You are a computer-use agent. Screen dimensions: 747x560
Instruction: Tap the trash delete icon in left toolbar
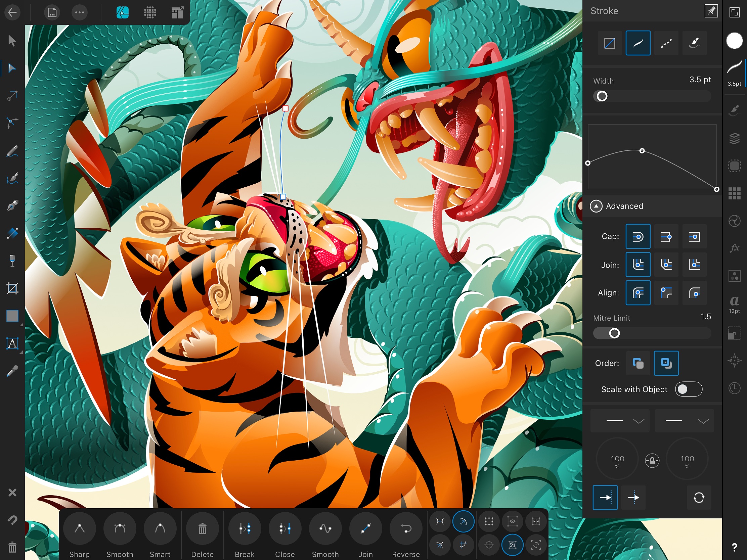[x=12, y=547]
